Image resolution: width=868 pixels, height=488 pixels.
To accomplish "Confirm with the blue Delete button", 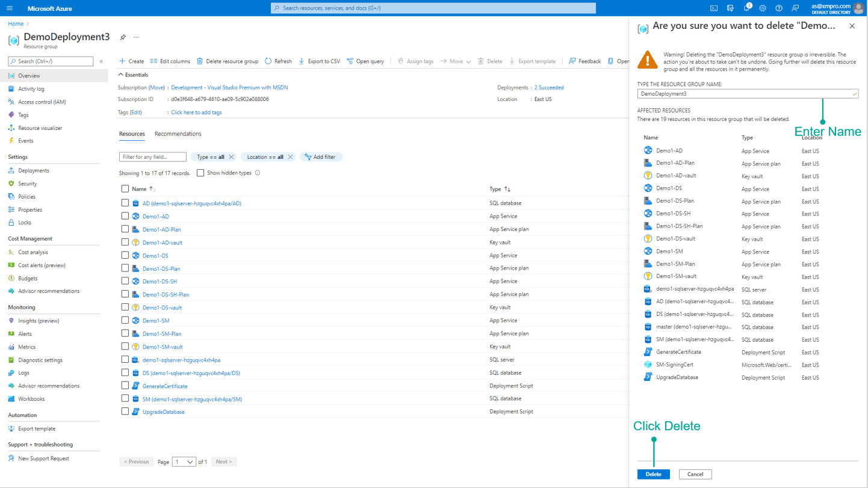I will tap(654, 474).
